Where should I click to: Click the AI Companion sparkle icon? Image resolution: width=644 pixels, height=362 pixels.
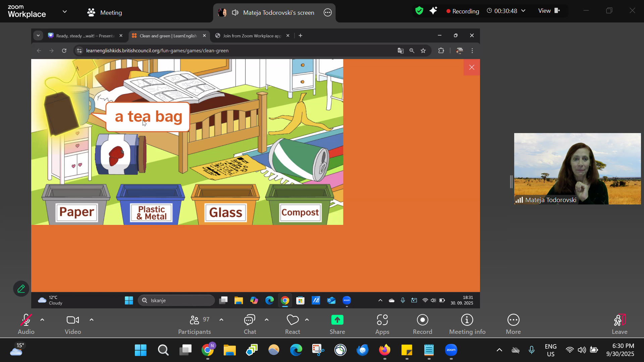point(433,11)
